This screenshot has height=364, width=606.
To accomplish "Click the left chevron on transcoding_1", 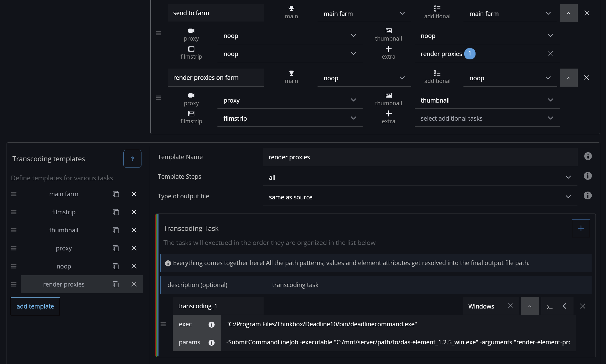I will [565, 306].
